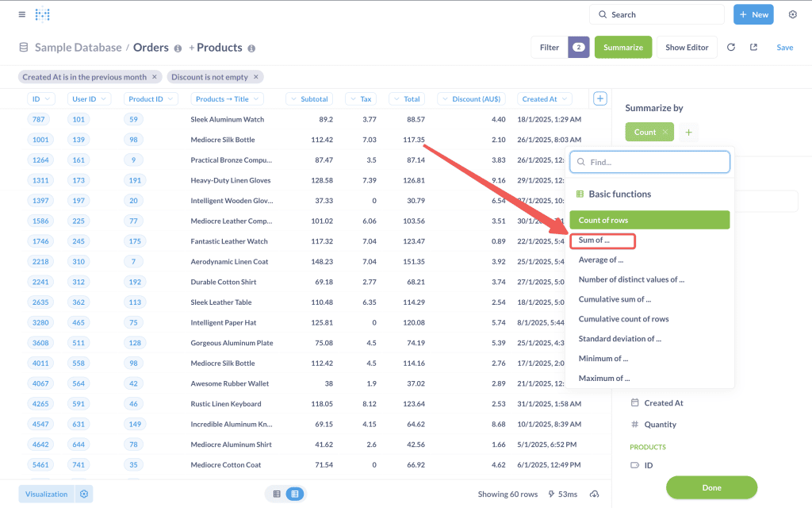This screenshot has width=812, height=508.
Task: Click the refresh query icon
Action: (x=730, y=48)
